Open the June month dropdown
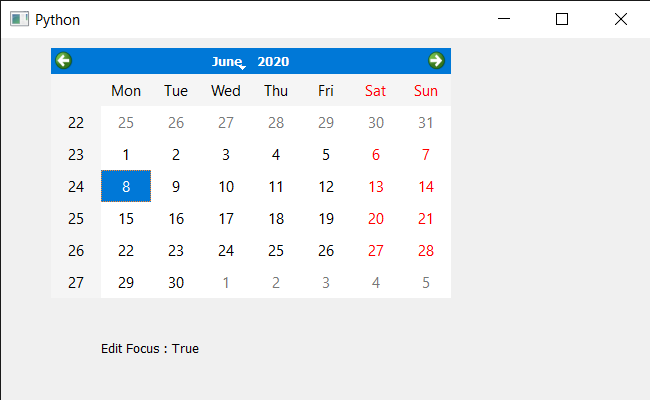The image size is (650, 400). (229, 62)
